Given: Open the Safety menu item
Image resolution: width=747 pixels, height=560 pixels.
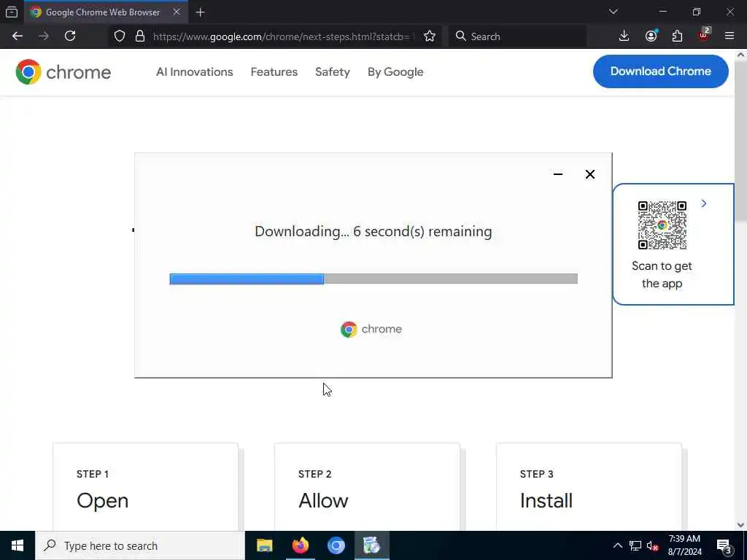Looking at the screenshot, I should [333, 72].
